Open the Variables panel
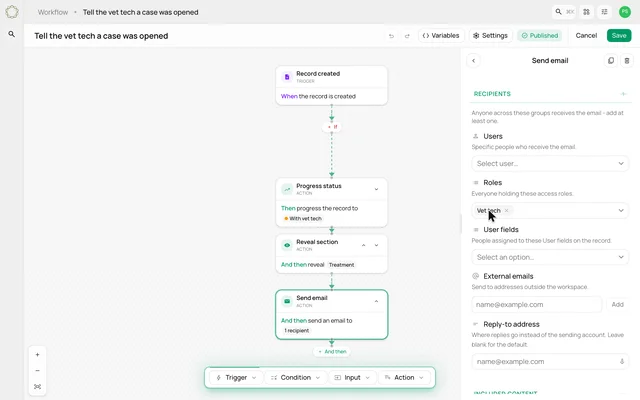Image resolution: width=640 pixels, height=400 pixels. 441,36
